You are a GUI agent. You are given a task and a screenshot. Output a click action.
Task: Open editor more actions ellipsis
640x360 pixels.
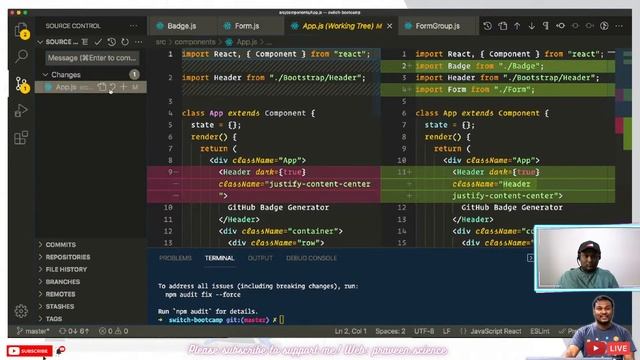pyautogui.click(x=619, y=26)
